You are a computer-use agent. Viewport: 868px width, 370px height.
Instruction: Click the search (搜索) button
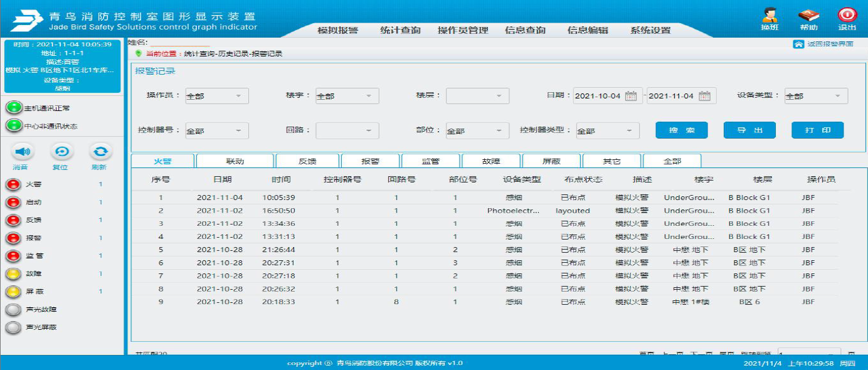pyautogui.click(x=682, y=130)
